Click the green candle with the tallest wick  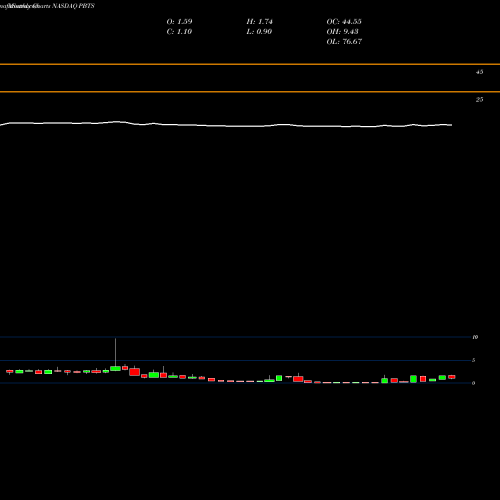click(115, 368)
